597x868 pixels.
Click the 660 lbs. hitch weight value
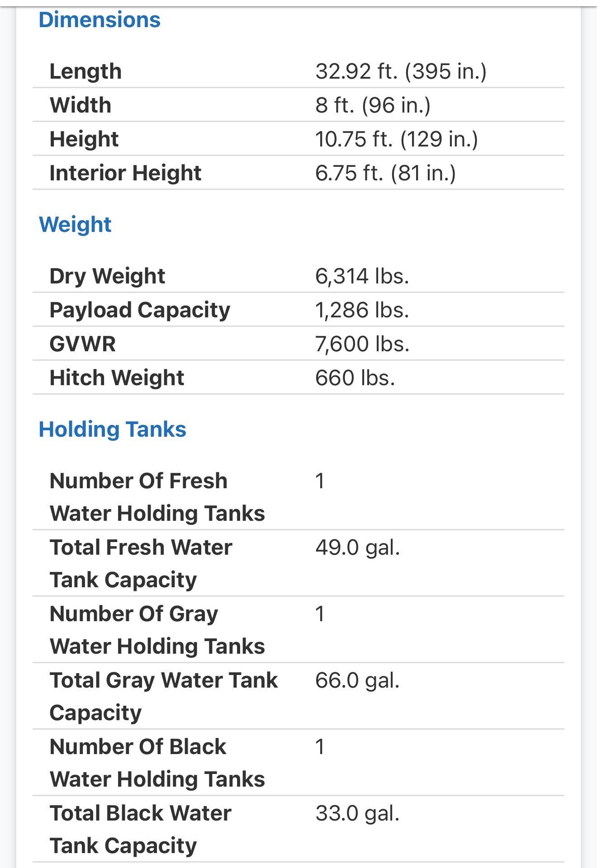tap(355, 377)
